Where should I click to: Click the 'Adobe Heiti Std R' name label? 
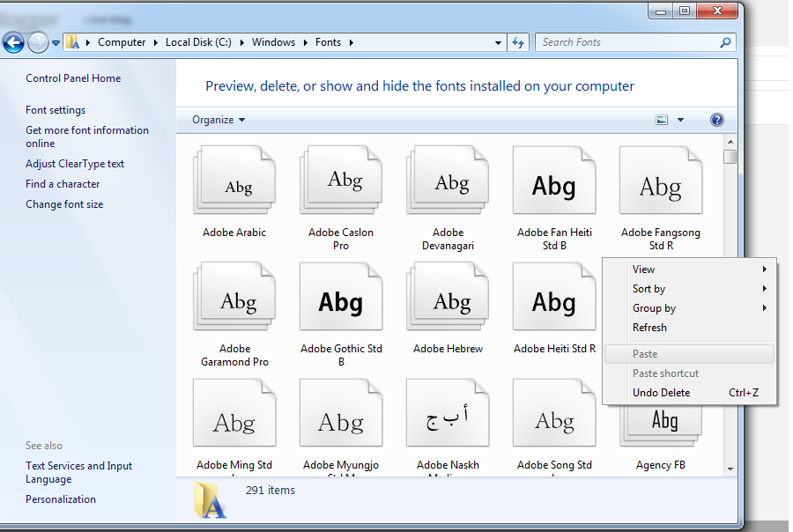click(554, 349)
